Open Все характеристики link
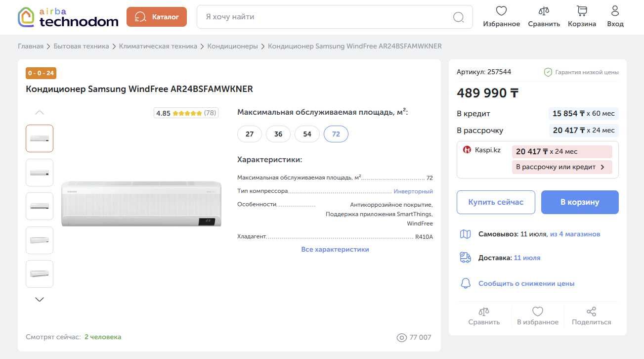 (x=335, y=249)
